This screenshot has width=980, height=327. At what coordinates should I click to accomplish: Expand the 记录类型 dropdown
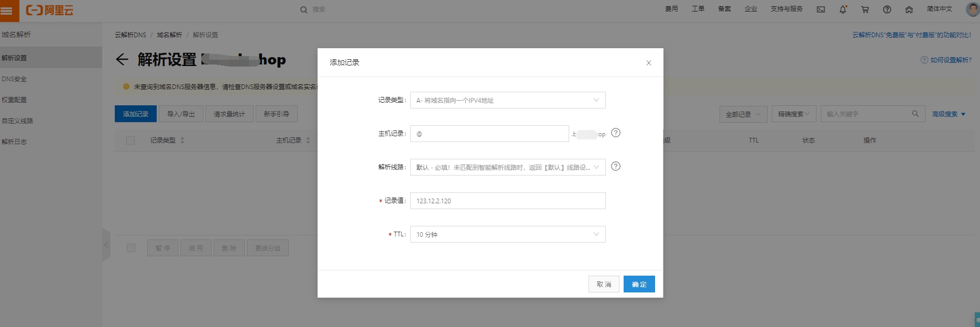[508, 100]
